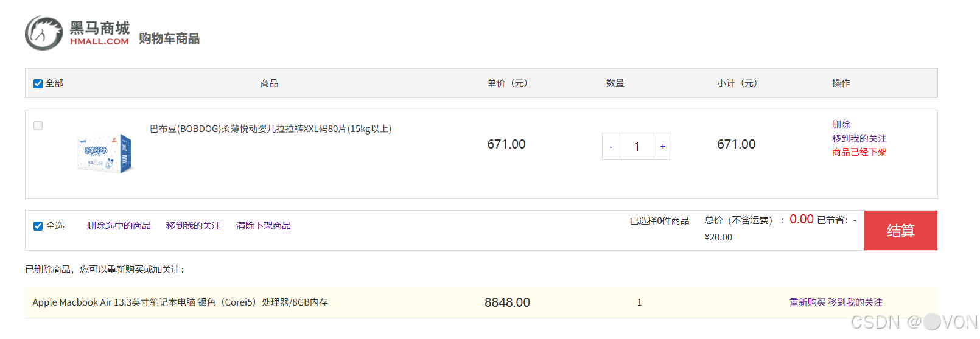The height and width of the screenshot is (339, 980).
Task: Click 移到我的关注 in the footer bar
Action: click(194, 226)
